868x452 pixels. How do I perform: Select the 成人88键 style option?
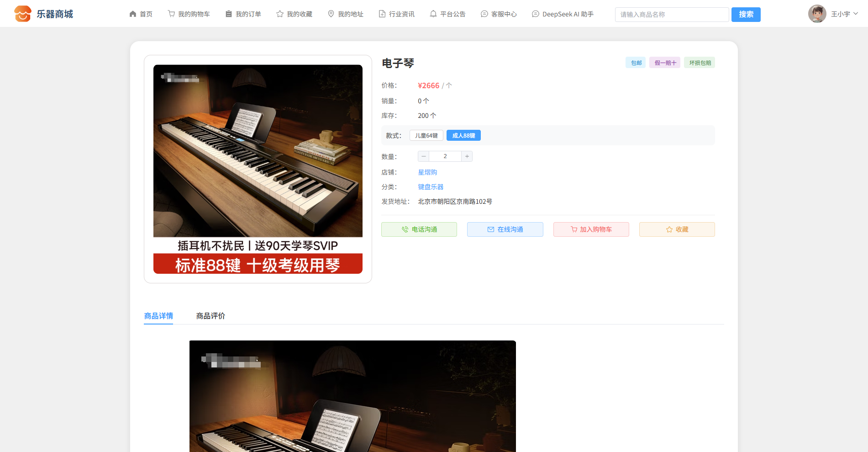(x=463, y=136)
